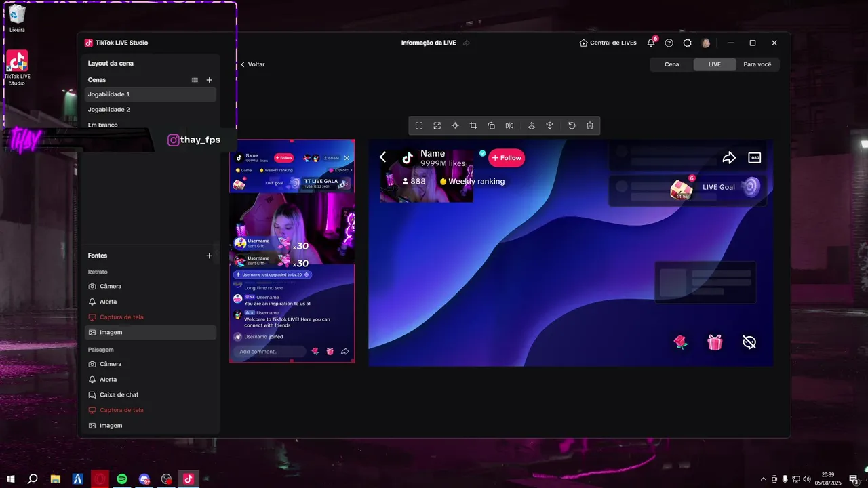Click the rotate source icon
The image size is (868, 488).
492,125
